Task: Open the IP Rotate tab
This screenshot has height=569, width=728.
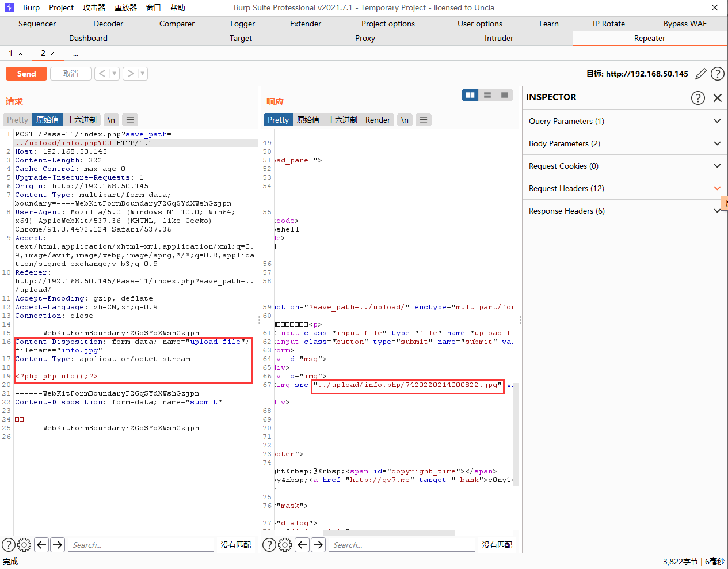Action: point(609,24)
